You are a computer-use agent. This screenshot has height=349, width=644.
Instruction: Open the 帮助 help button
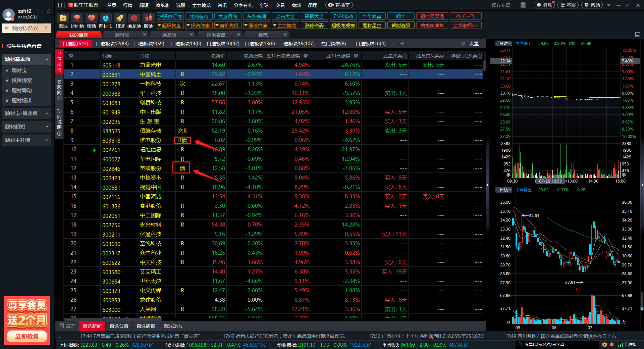592,5
